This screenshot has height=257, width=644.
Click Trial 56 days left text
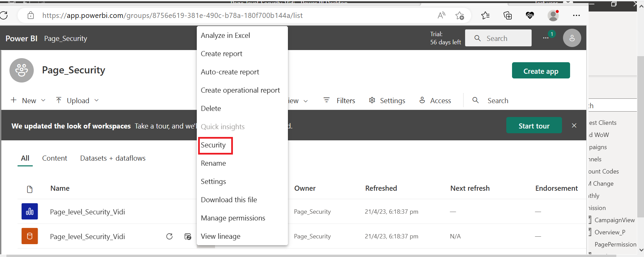tap(445, 38)
